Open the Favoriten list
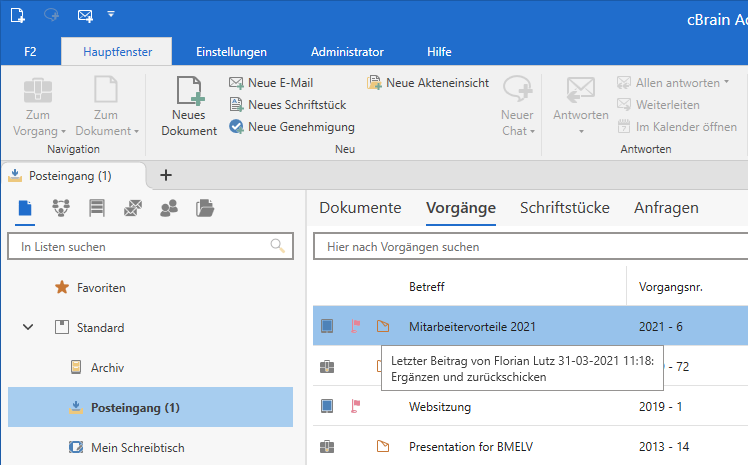 101,288
